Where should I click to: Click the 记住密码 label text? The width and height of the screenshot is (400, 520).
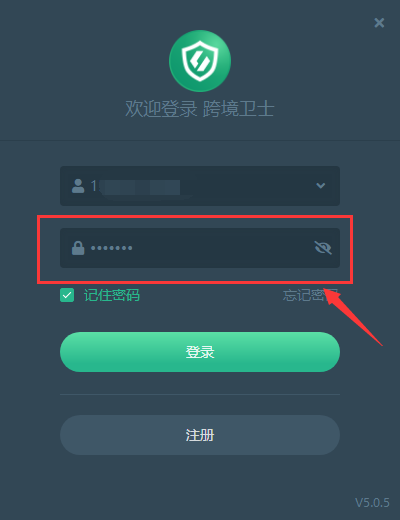(x=112, y=295)
